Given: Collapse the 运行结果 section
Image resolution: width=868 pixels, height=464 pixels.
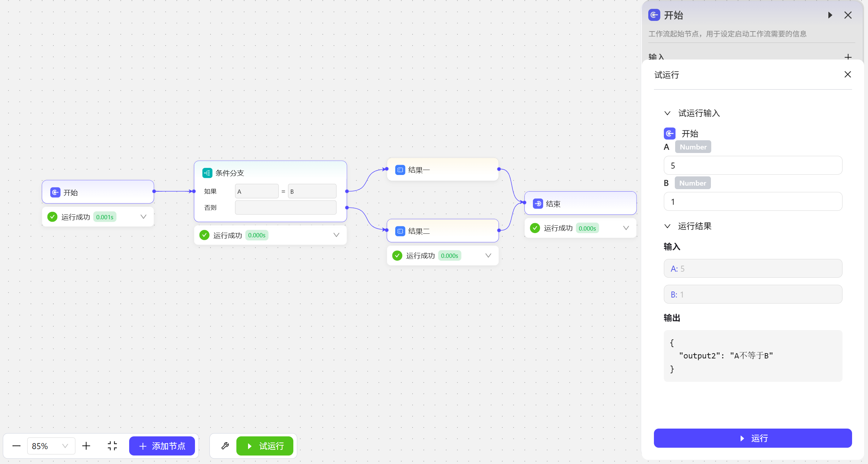Looking at the screenshot, I should click(x=667, y=226).
